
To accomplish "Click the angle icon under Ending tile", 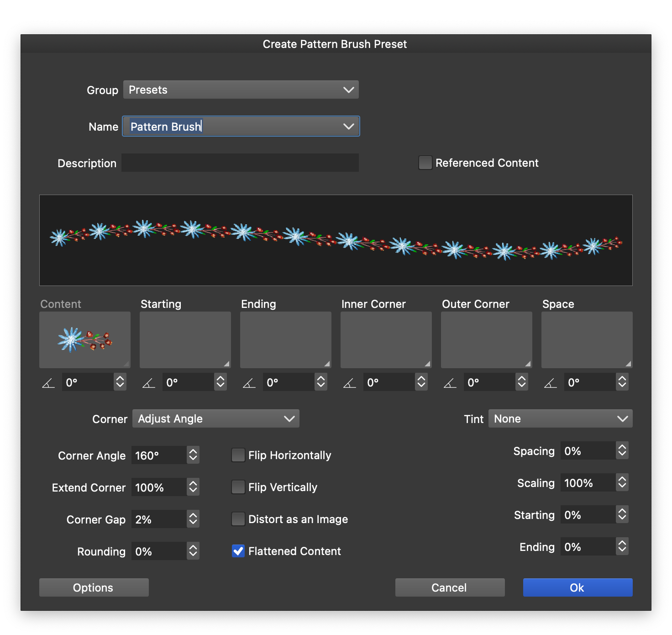I will click(249, 383).
